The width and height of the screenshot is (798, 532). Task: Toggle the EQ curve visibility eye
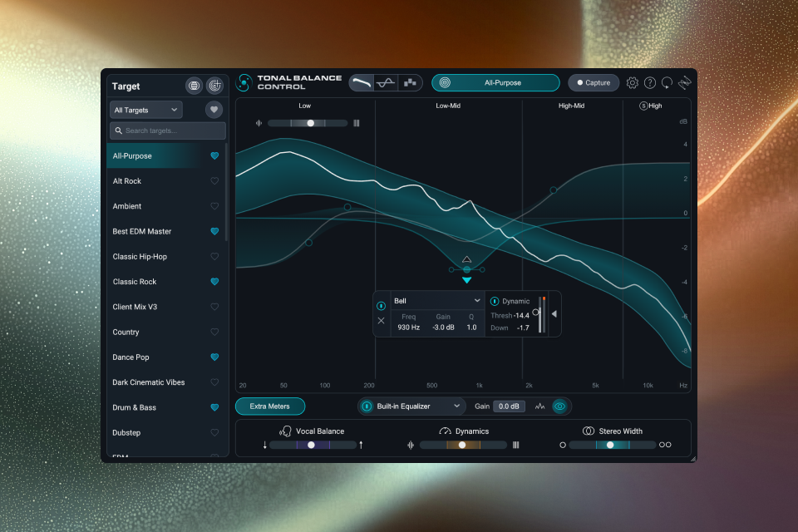[559, 406]
